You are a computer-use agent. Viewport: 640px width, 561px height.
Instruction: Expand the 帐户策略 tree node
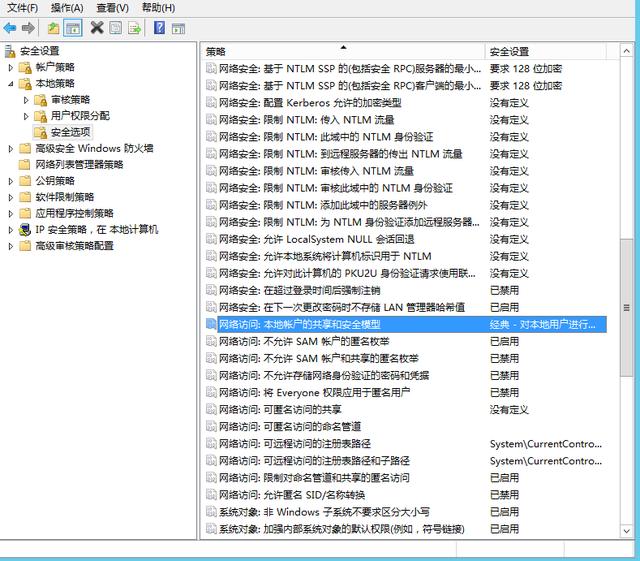tap(11, 67)
